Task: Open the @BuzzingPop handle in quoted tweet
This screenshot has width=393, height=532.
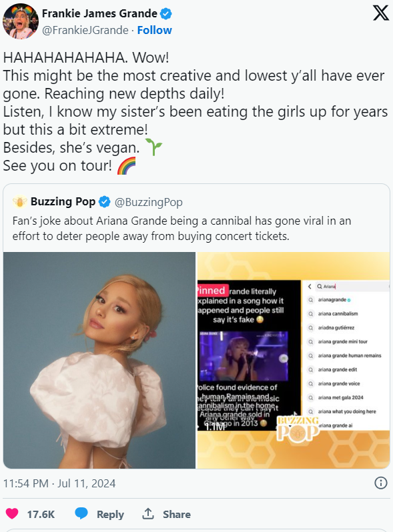Action: coord(148,202)
